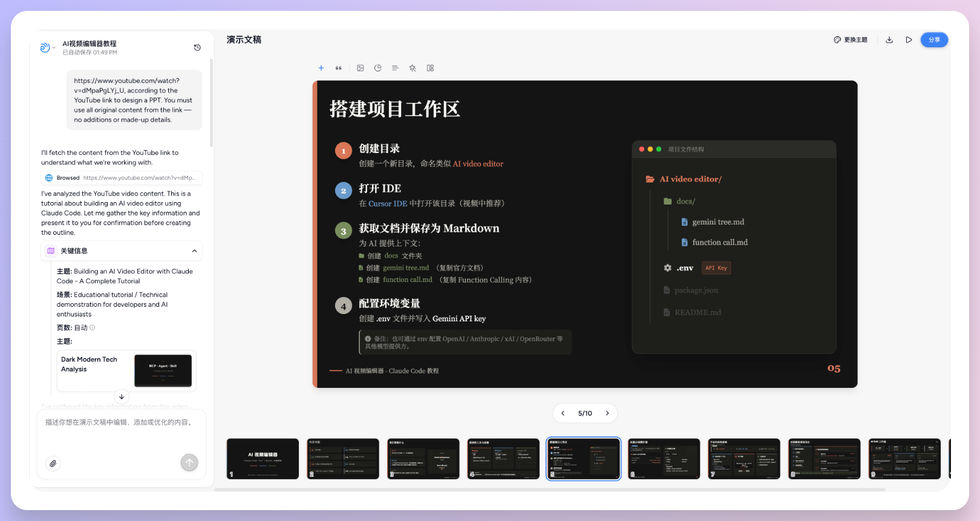Viewport: 980px width, 521px height.
Task: Click the scroll-down arrow button in chat
Action: (122, 397)
